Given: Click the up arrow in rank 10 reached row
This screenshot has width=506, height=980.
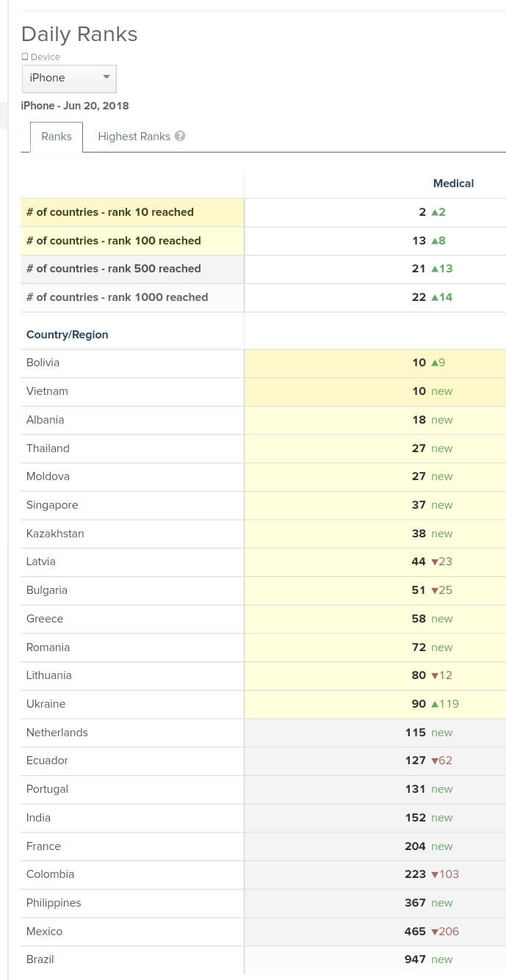Looking at the screenshot, I should coord(435,212).
